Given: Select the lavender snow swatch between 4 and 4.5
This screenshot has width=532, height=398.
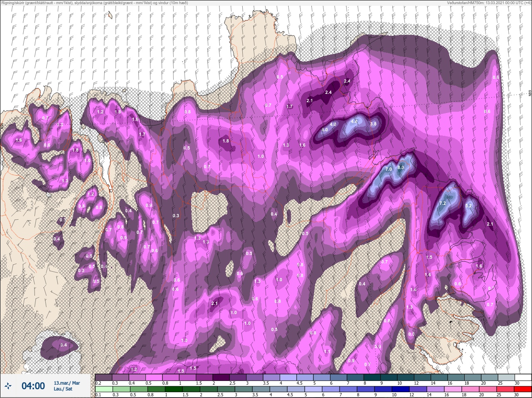Looking at the screenshot, I should pyautogui.click(x=289, y=377).
